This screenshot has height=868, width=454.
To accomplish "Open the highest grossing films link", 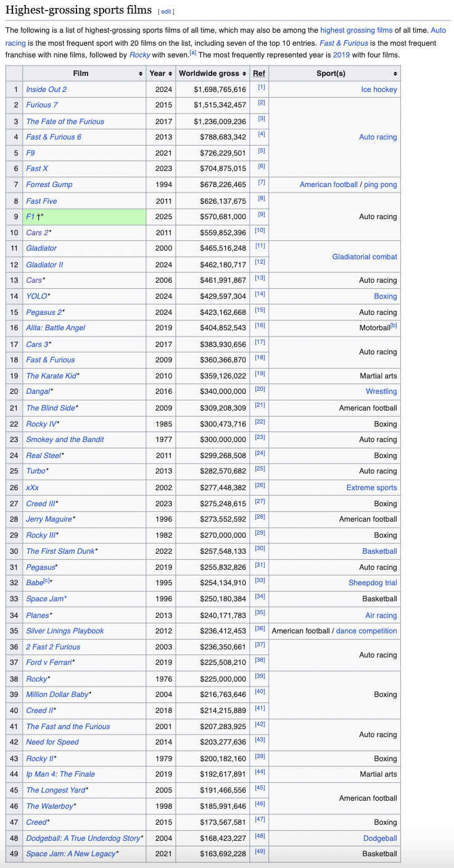I will 357,30.
